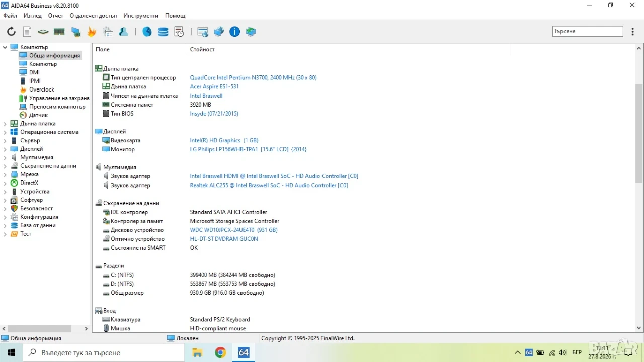Click the Търсене search field

588,31
